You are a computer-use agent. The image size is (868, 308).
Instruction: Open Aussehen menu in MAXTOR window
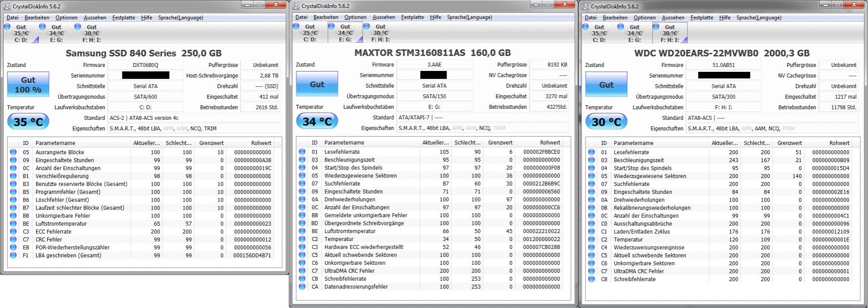point(383,17)
